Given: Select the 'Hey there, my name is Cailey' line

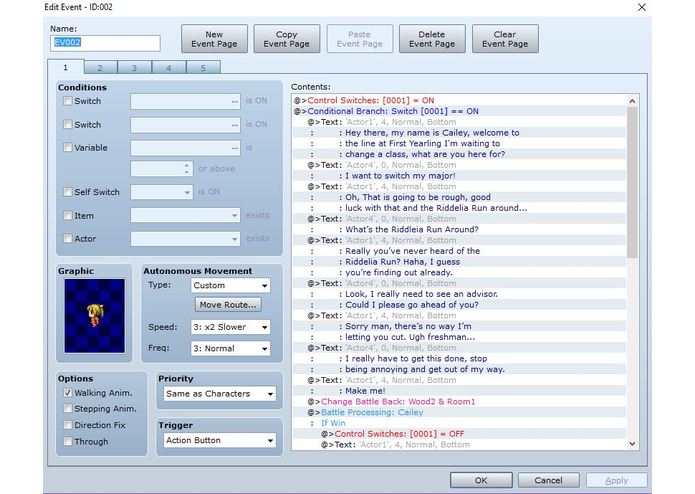Looking at the screenshot, I should (459, 132).
